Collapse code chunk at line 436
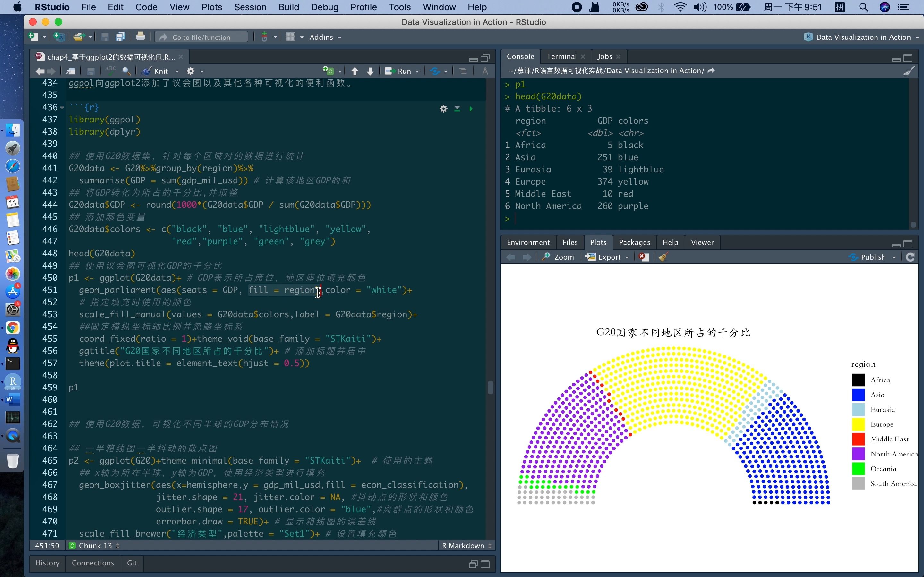The image size is (924, 577). pos(62,108)
